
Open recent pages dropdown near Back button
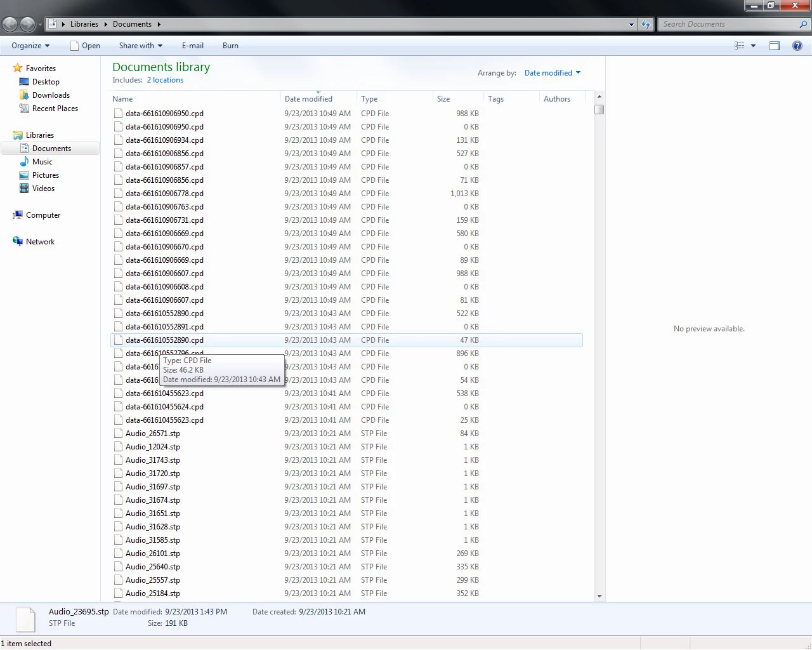(40, 24)
